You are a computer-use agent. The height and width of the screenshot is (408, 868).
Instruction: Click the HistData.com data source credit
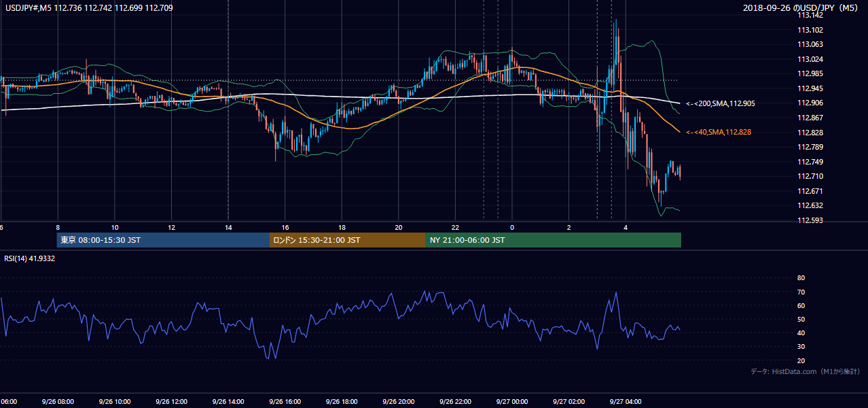click(x=806, y=371)
